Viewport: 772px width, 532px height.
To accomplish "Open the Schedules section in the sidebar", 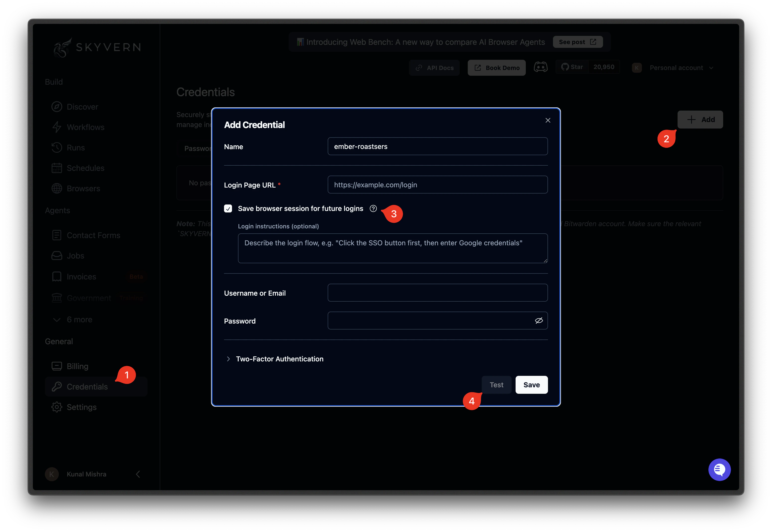I will click(x=85, y=168).
